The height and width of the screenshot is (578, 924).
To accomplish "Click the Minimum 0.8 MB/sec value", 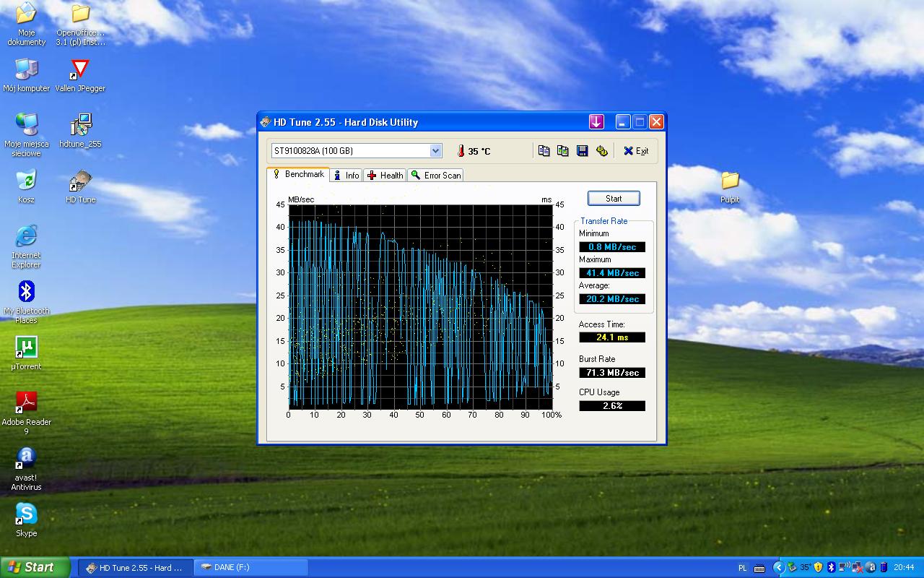I will [x=612, y=247].
